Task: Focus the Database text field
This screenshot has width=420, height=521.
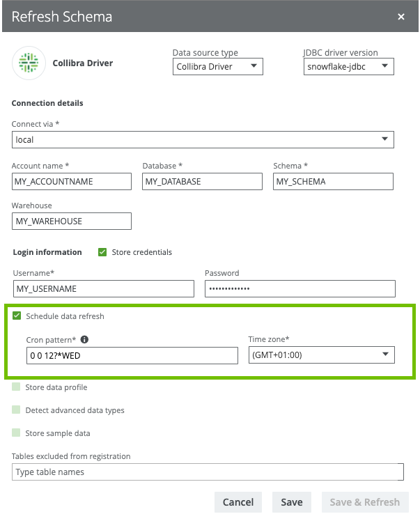Action: (x=202, y=182)
